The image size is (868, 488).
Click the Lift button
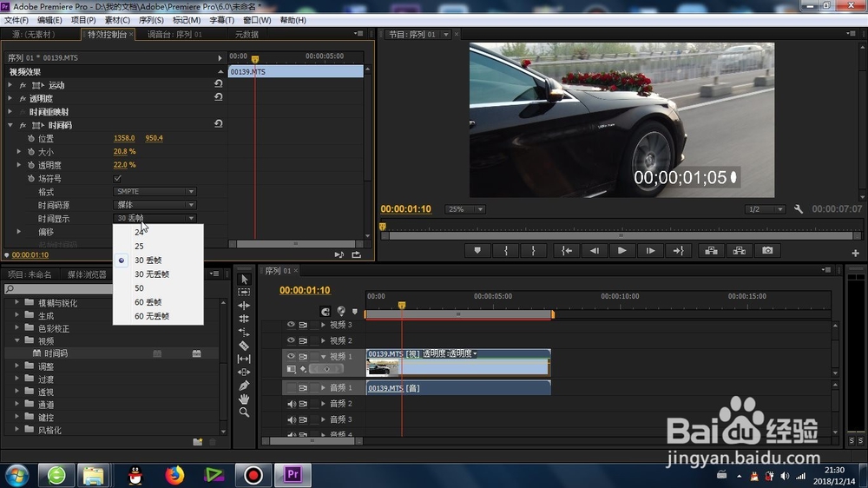tap(712, 251)
